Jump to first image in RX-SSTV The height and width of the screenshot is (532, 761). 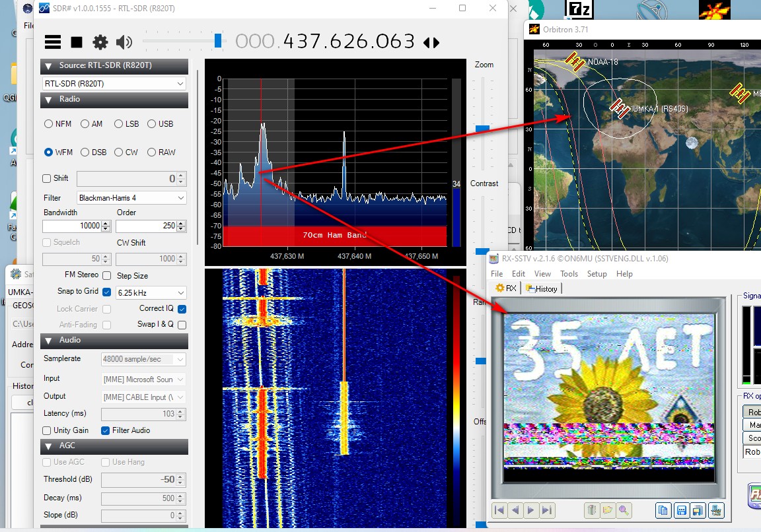[x=500, y=510]
